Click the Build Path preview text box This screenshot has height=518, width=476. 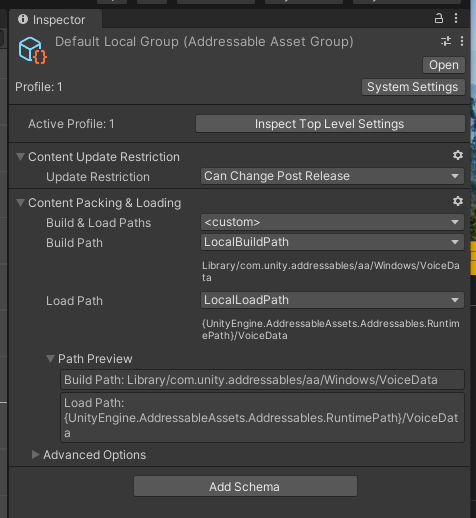pyautogui.click(x=262, y=380)
